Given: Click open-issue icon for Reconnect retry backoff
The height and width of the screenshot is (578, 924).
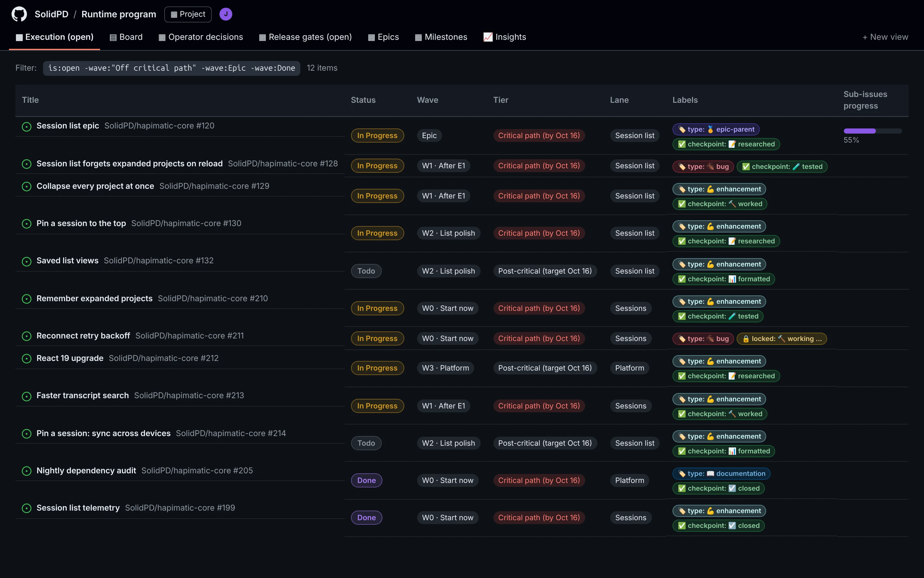Looking at the screenshot, I should click(x=27, y=336).
